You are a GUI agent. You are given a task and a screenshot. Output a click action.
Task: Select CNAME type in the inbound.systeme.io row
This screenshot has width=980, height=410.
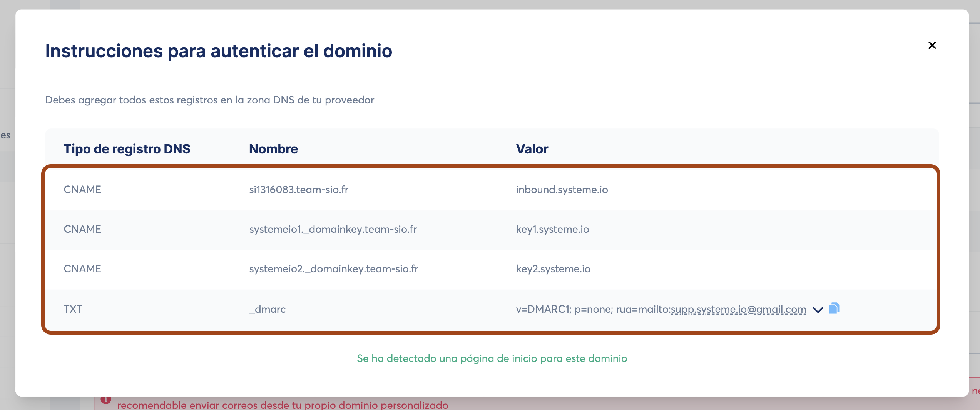[82, 190]
